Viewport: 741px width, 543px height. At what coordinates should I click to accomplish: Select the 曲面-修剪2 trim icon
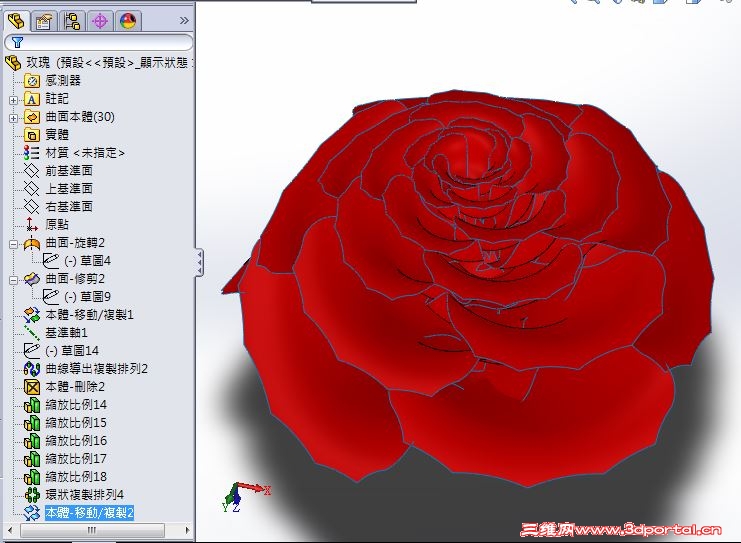point(32,279)
